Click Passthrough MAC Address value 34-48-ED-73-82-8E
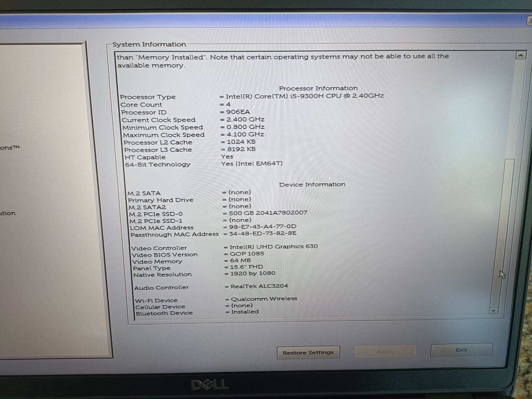The width and height of the screenshot is (532, 399). point(263,233)
